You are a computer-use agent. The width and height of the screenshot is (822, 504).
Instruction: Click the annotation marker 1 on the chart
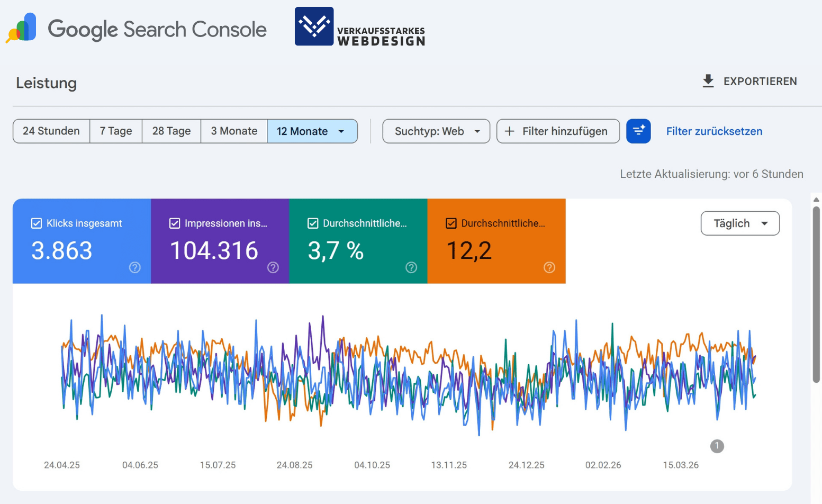[x=717, y=446]
